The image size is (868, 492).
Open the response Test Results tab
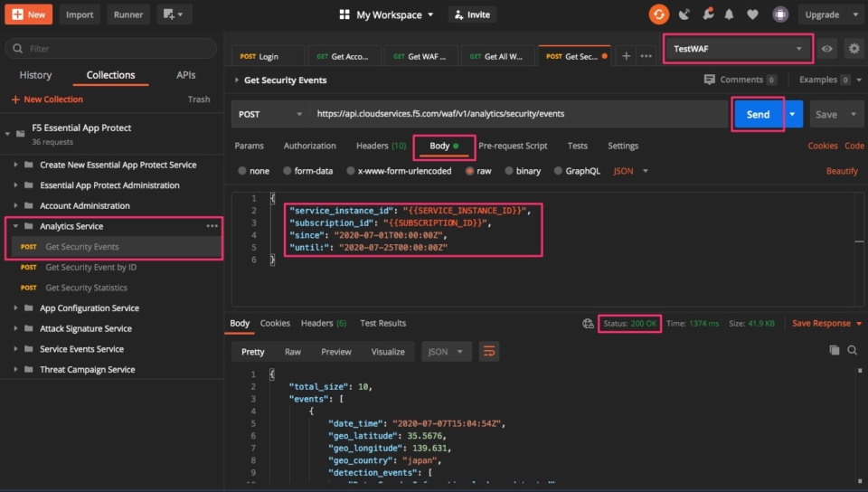[x=382, y=323]
